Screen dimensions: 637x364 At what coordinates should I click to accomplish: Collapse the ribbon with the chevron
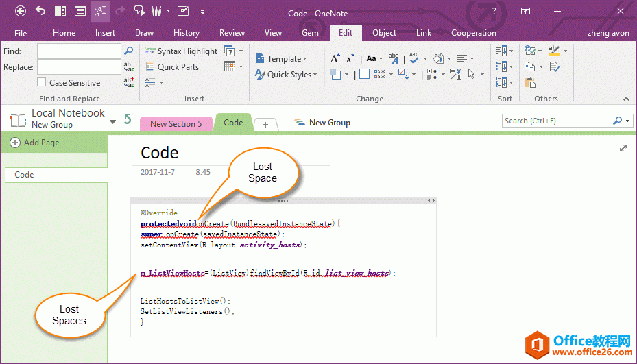pos(626,99)
